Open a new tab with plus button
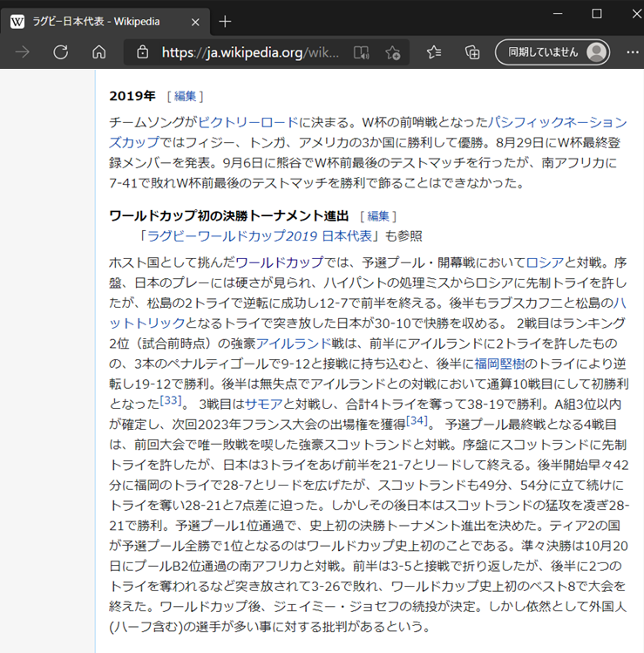Screen dimensions: 644x653 click(225, 22)
